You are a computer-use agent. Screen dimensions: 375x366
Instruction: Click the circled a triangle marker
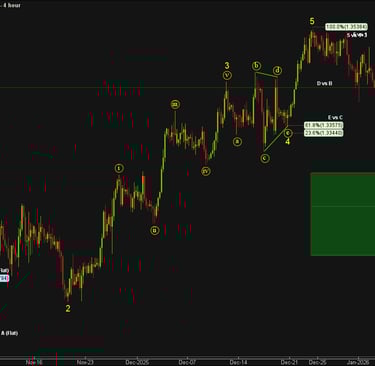tap(237, 142)
